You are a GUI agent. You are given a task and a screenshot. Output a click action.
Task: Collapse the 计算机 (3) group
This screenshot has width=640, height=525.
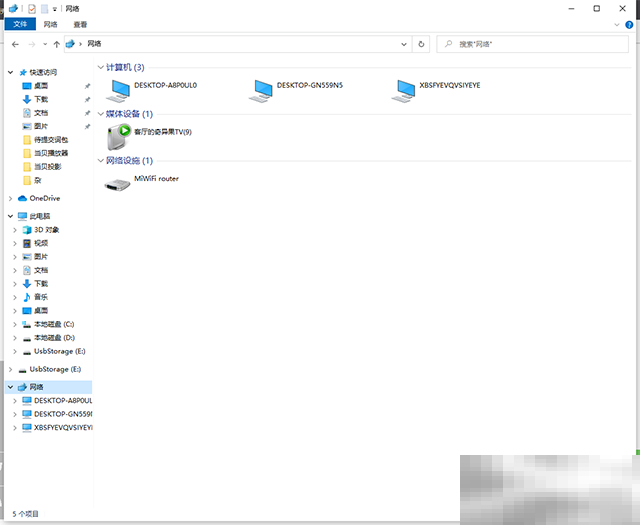point(100,67)
